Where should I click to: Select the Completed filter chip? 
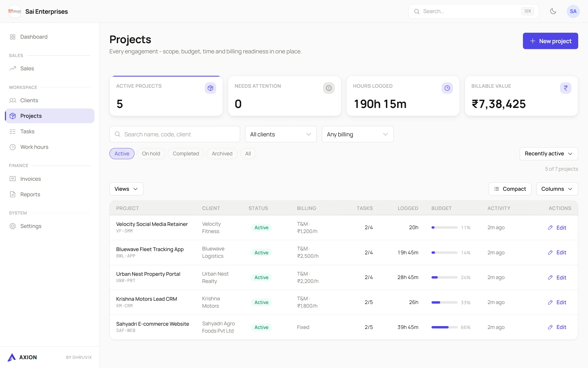tap(186, 154)
